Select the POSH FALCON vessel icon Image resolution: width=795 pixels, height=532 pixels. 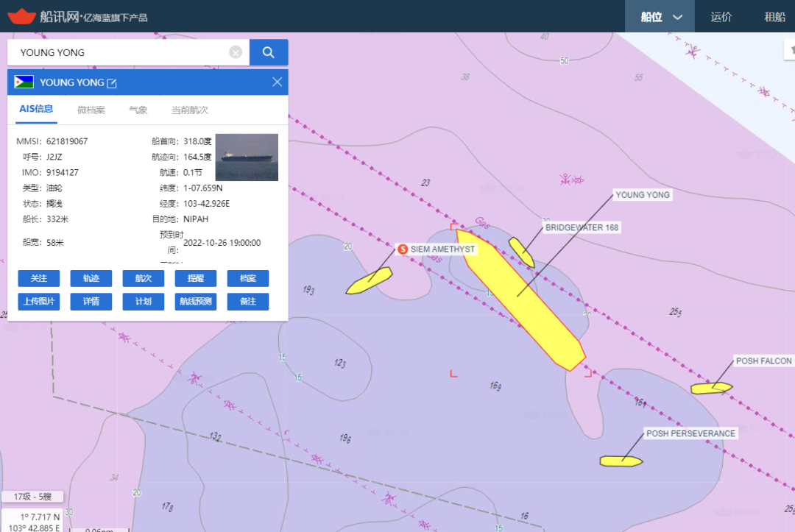click(x=711, y=388)
